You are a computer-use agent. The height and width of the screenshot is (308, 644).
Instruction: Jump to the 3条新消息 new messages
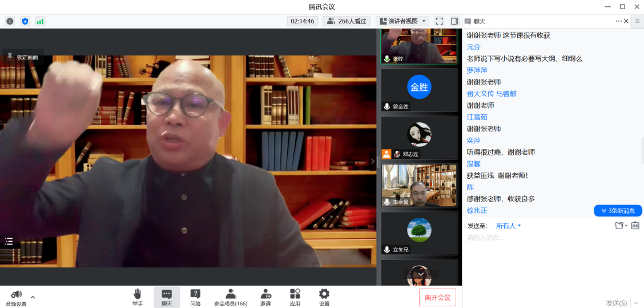click(618, 211)
